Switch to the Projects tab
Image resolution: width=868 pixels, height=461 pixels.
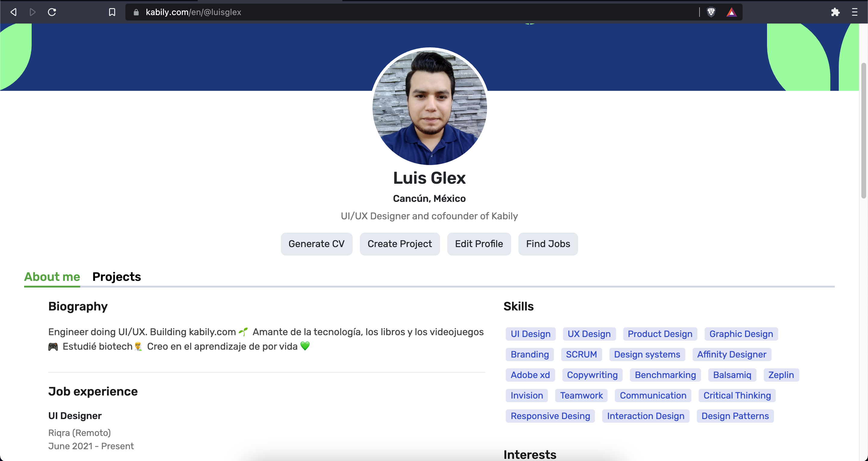[117, 277]
